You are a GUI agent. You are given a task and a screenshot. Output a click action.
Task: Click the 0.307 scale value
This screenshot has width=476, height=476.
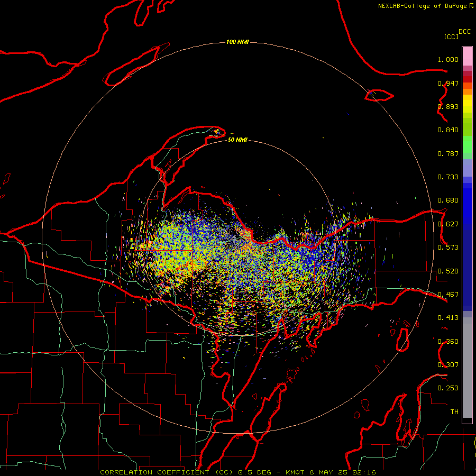448,365
